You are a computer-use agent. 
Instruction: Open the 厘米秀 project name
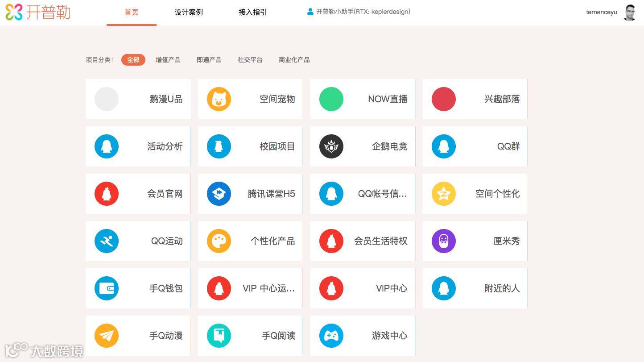(x=507, y=241)
